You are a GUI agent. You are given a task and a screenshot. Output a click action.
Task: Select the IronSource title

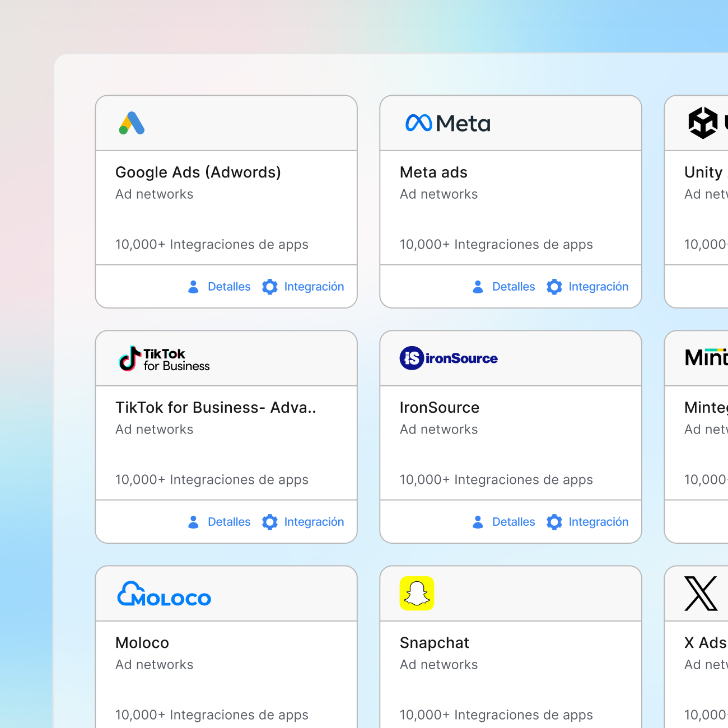click(440, 408)
